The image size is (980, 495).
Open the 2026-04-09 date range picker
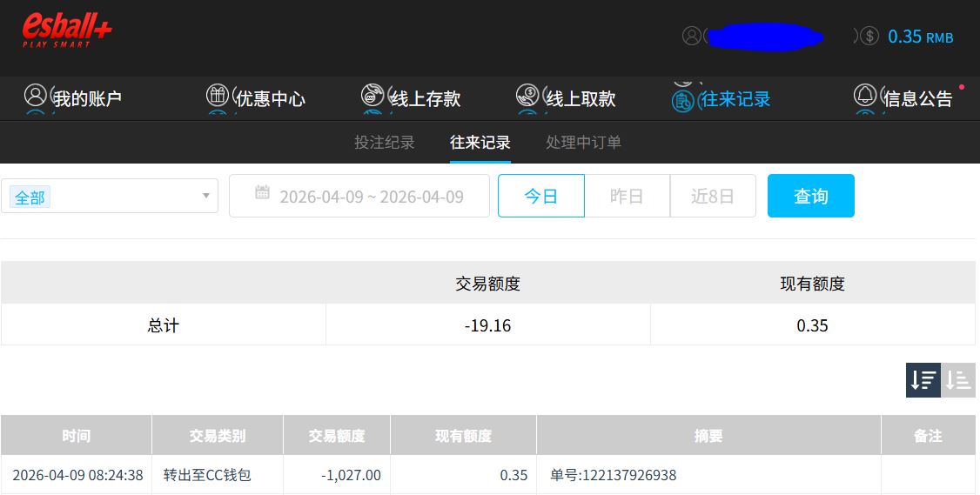coord(359,196)
